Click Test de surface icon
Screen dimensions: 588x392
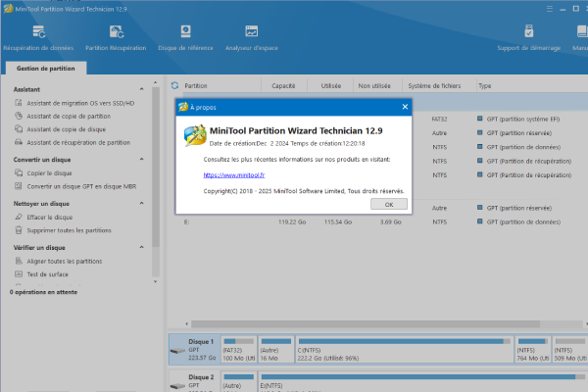pyautogui.click(x=19, y=273)
